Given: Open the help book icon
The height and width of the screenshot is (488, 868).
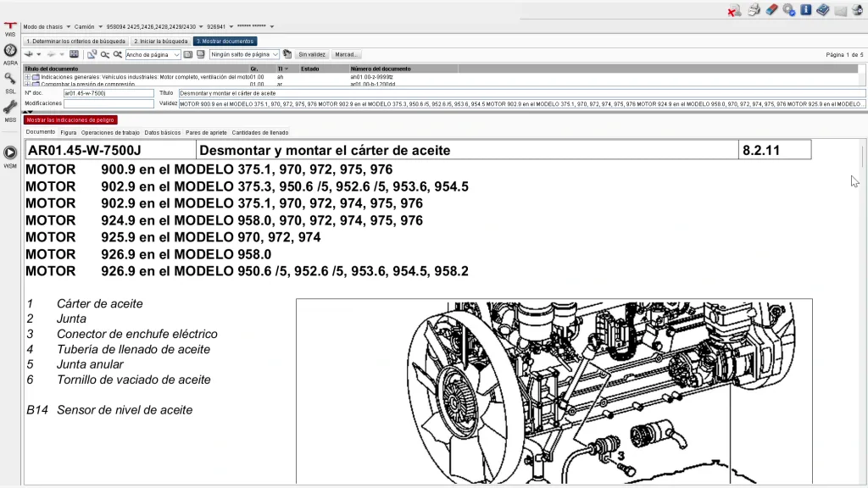Looking at the screenshot, I should 822,10.
